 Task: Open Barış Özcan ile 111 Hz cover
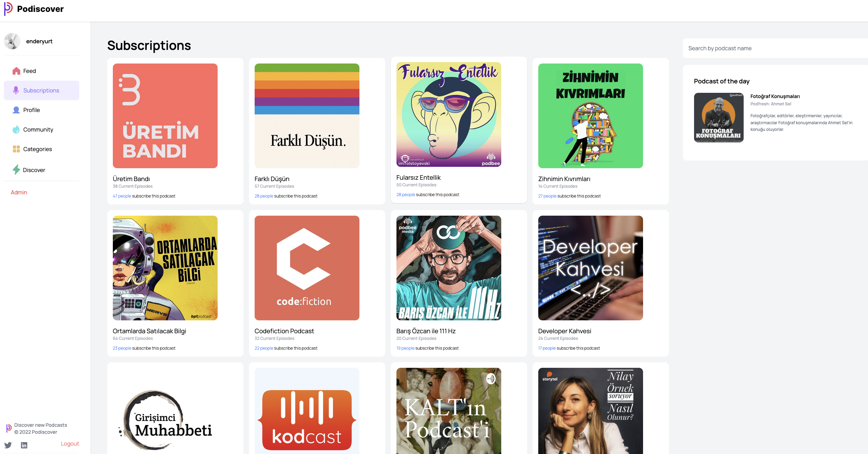pos(449,268)
